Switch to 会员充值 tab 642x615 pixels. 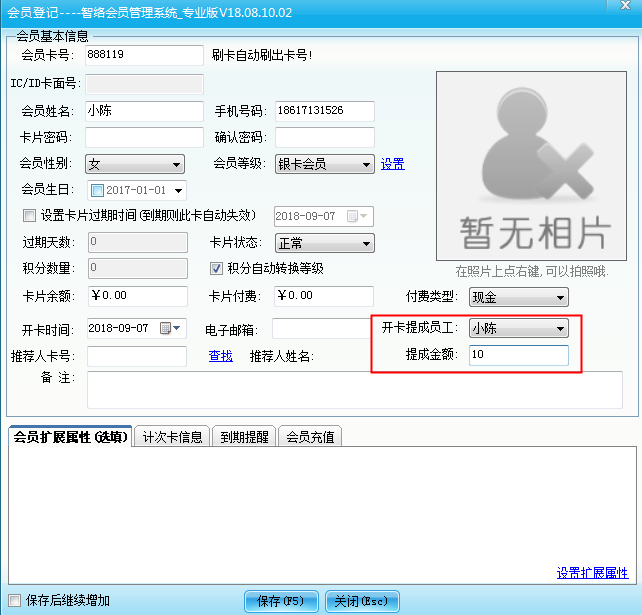(310, 436)
